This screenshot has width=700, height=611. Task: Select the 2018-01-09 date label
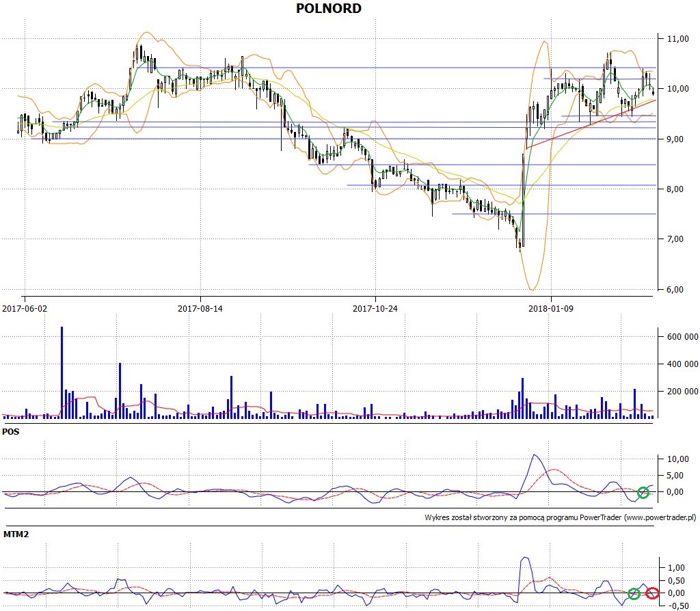[550, 308]
